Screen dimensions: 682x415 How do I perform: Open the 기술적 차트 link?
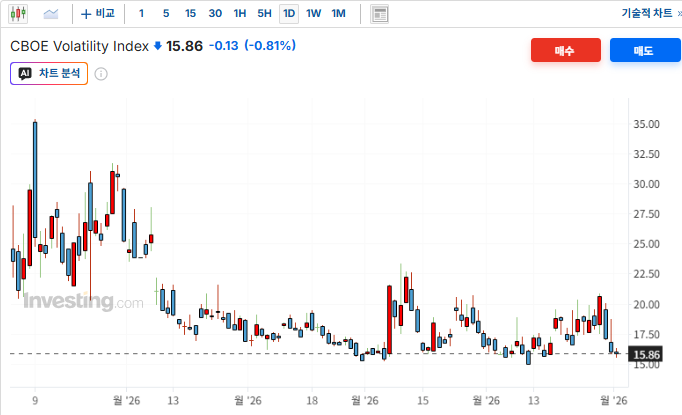point(647,13)
